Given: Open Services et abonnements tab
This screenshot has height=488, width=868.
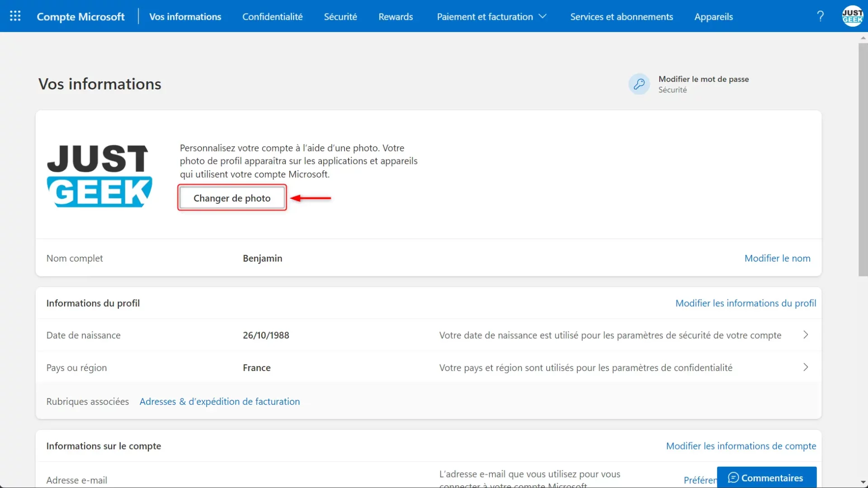Looking at the screenshot, I should click(x=622, y=17).
